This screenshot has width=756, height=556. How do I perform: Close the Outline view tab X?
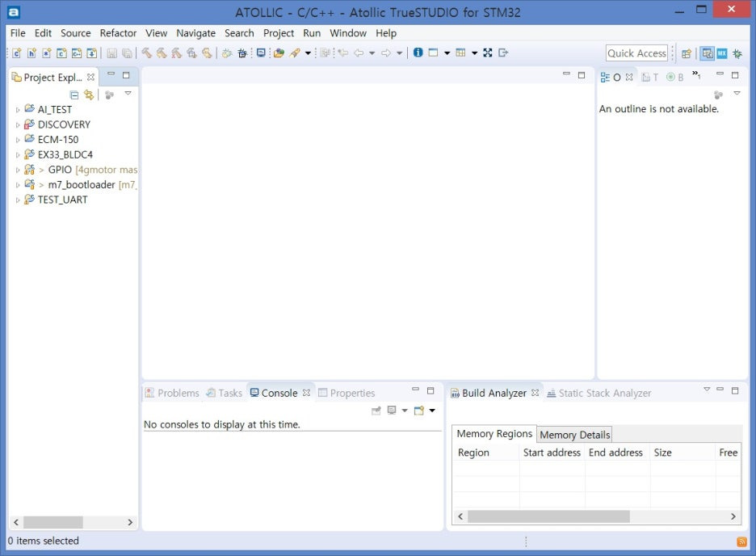click(629, 77)
